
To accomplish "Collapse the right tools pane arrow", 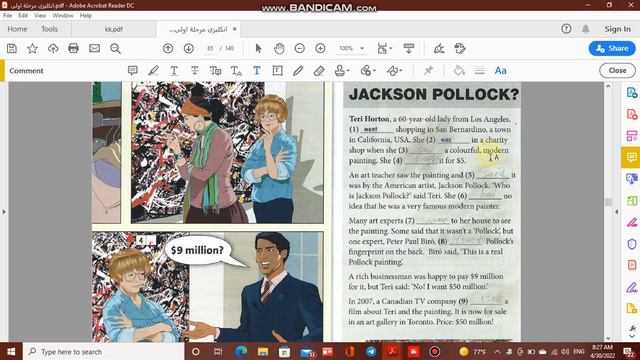I will (616, 212).
